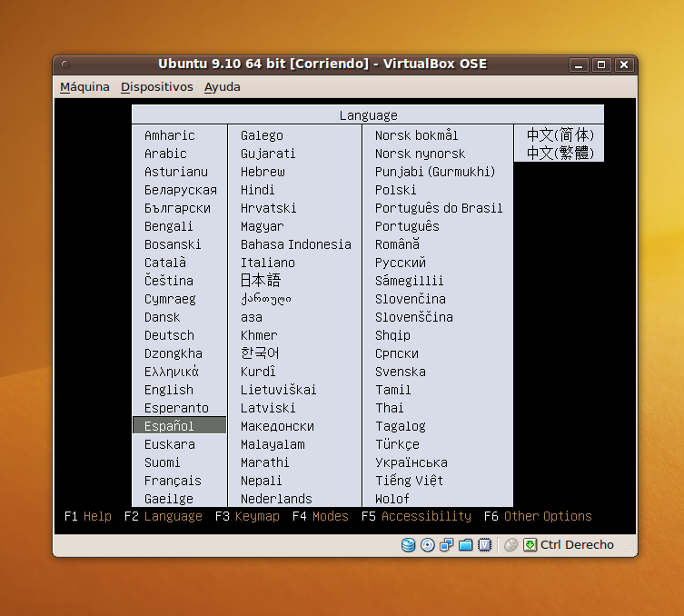Select English in the language list
The image size is (684, 616).
pyautogui.click(x=169, y=390)
